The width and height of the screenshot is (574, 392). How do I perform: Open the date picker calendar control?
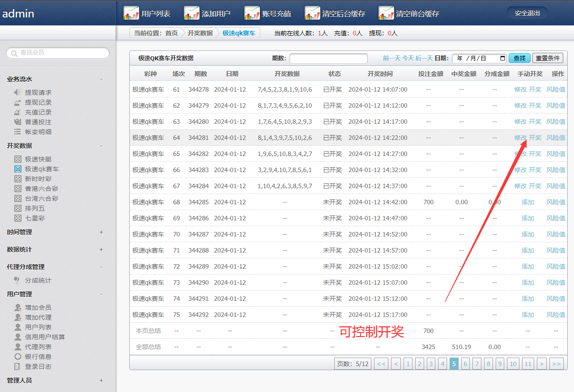point(502,59)
